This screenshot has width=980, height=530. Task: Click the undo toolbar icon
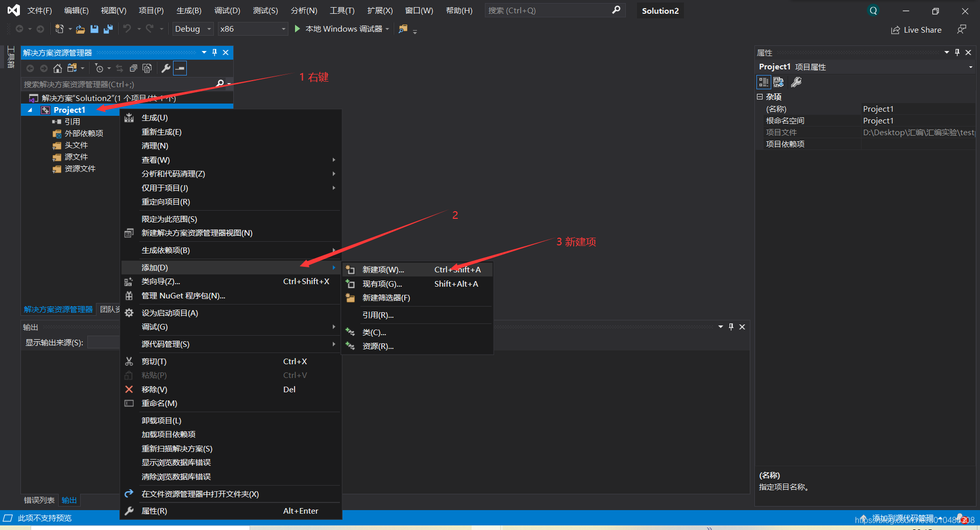(x=127, y=29)
